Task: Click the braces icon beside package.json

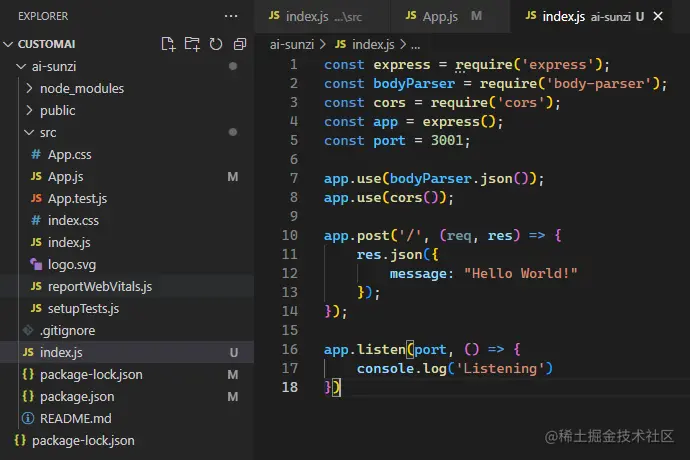Action: (28, 396)
